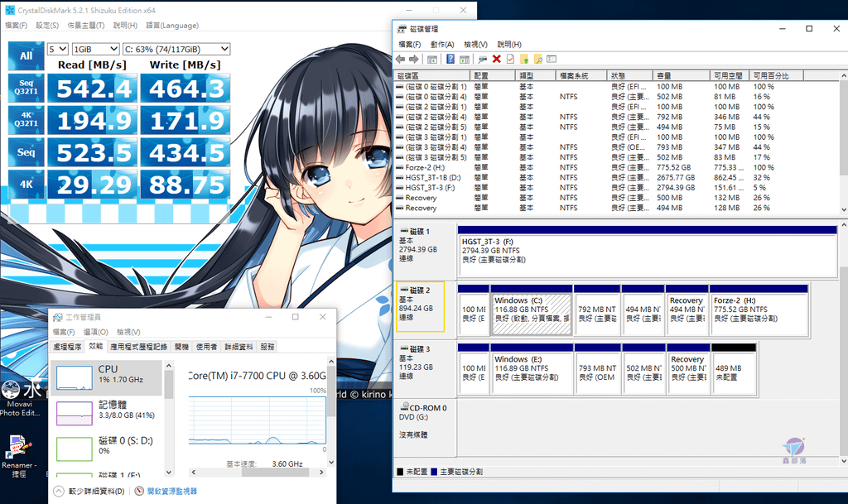Switch to 使用者 tab in Task Manager

[206, 347]
